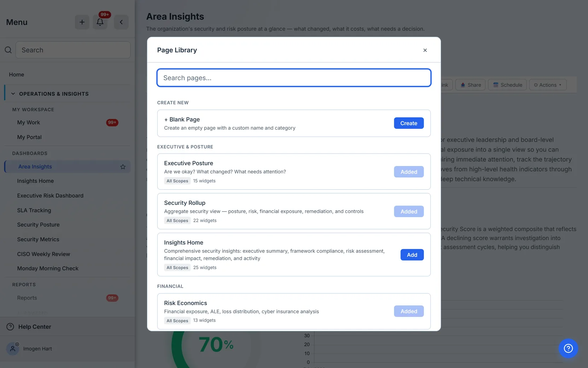Image resolution: width=588 pixels, height=368 pixels.
Task: Toggle favorite star on Area Insights
Action: tap(123, 167)
